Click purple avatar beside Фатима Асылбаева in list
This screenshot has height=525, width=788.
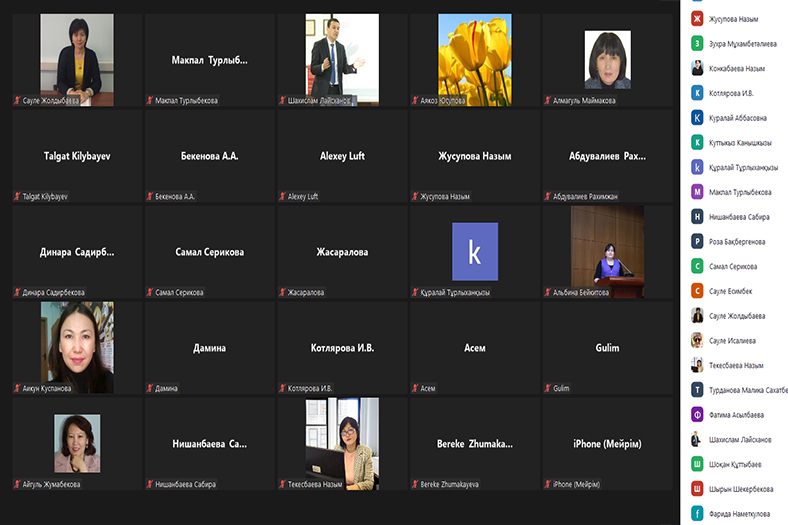tap(697, 414)
